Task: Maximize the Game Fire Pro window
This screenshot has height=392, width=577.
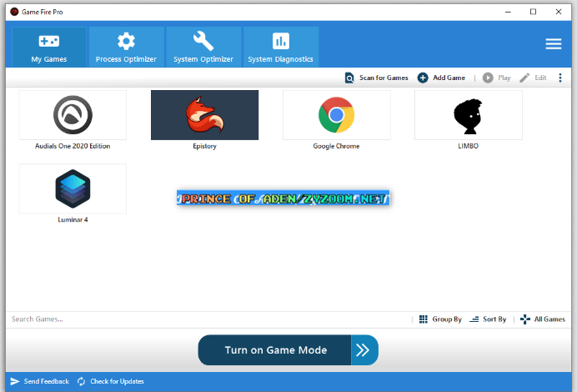Action: click(533, 12)
